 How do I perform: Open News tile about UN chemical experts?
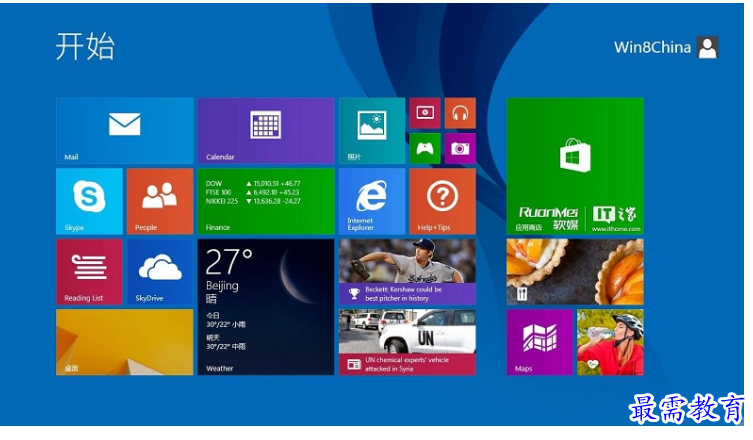pos(407,342)
